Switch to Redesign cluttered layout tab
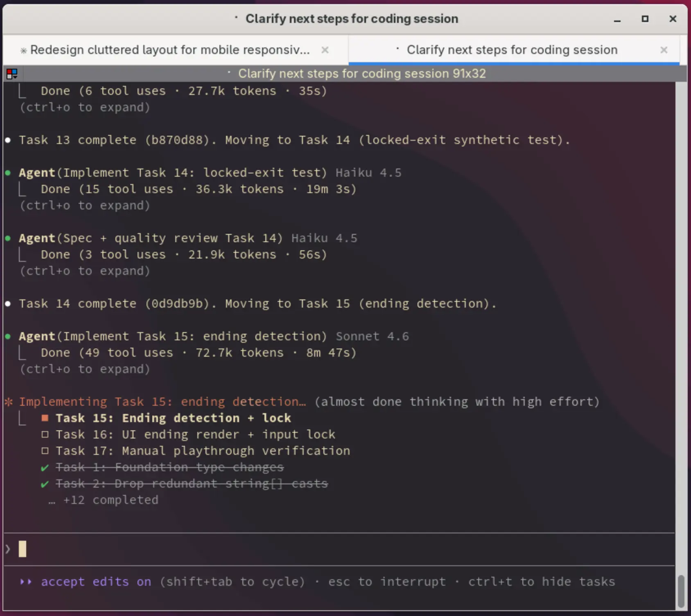The image size is (691, 616). pyautogui.click(x=170, y=50)
